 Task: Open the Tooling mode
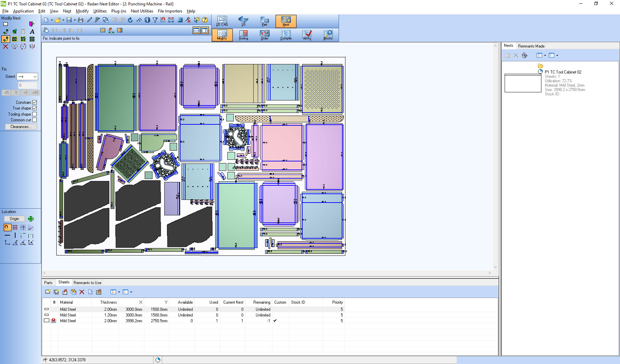click(x=243, y=35)
